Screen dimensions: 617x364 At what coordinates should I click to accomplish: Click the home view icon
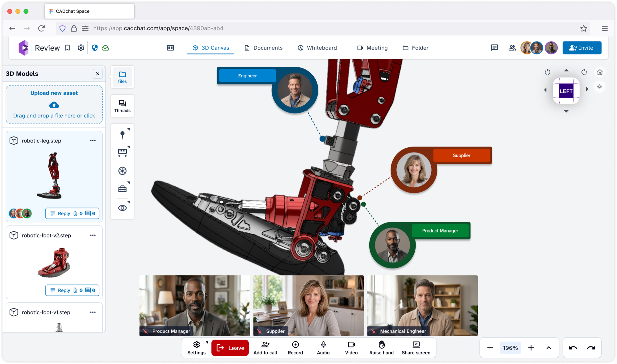point(600,72)
